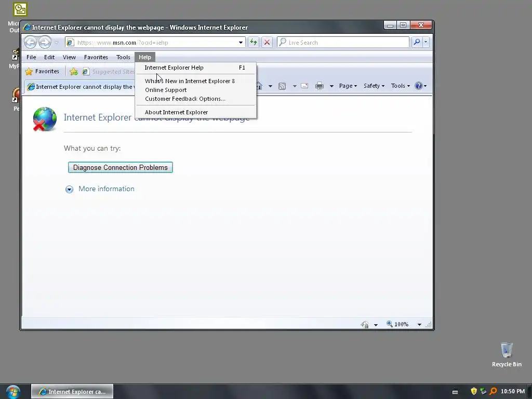Open the Recycle Bin desktop icon
532x399 pixels.
[507, 354]
